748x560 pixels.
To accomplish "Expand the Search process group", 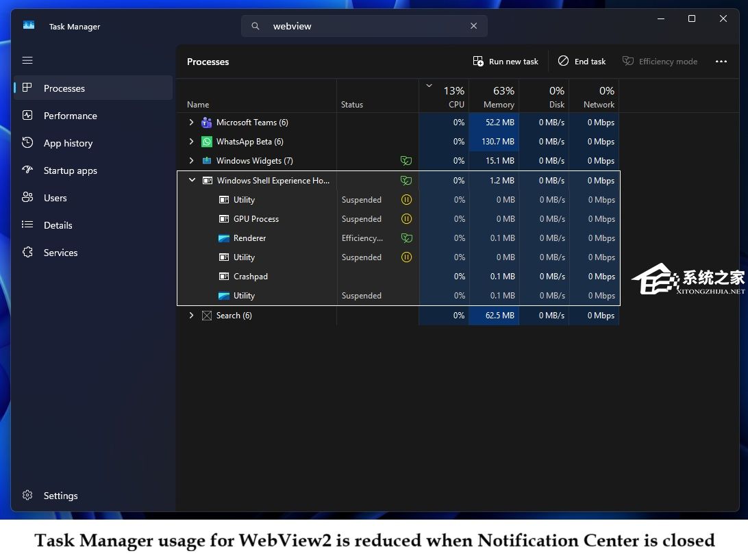I will [x=192, y=316].
